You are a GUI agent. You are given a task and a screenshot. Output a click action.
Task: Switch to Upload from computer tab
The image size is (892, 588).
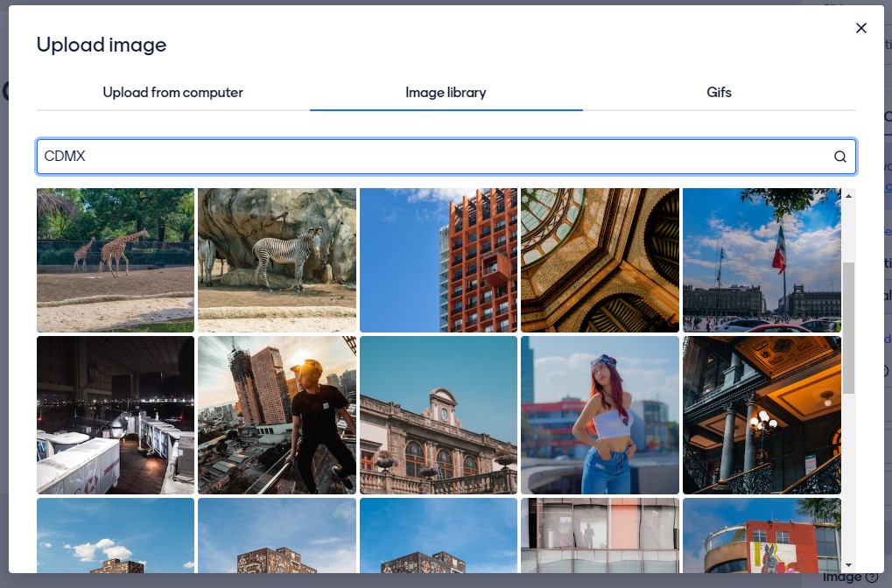[172, 92]
